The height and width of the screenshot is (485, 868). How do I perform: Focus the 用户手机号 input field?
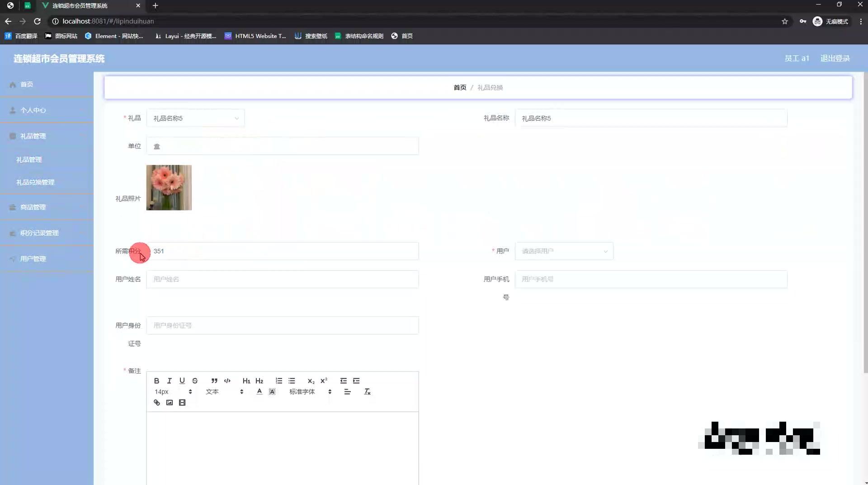point(651,279)
